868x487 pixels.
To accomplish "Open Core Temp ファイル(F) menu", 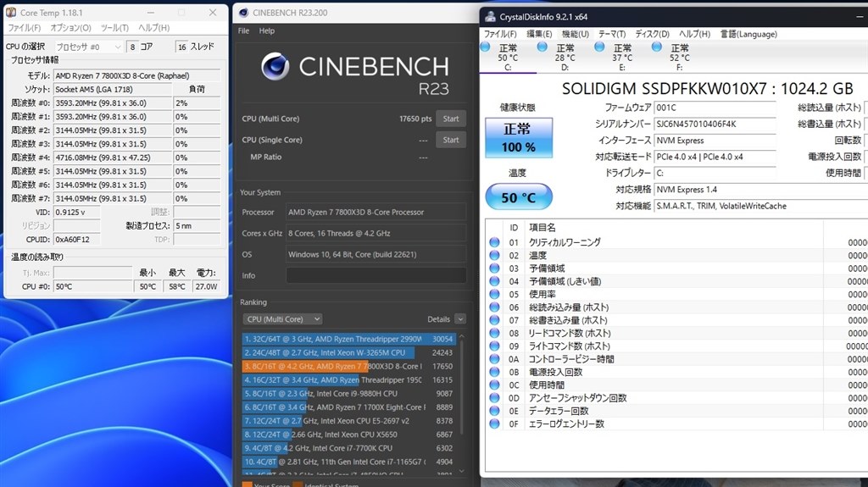I will [25, 28].
